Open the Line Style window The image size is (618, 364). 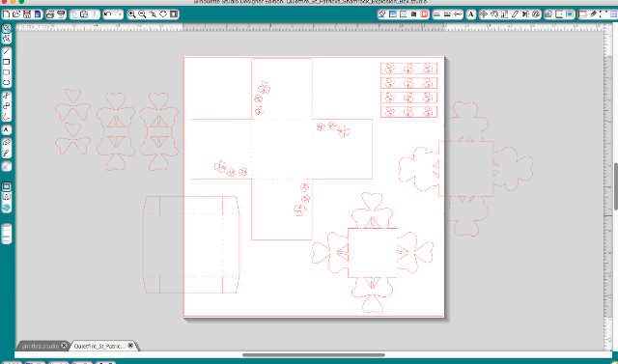tap(447, 14)
